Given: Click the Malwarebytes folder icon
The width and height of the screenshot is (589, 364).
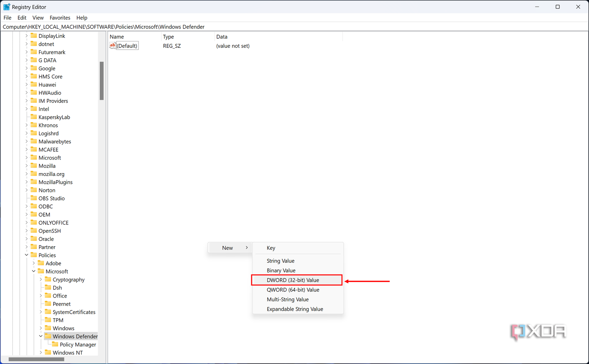Looking at the screenshot, I should (34, 141).
